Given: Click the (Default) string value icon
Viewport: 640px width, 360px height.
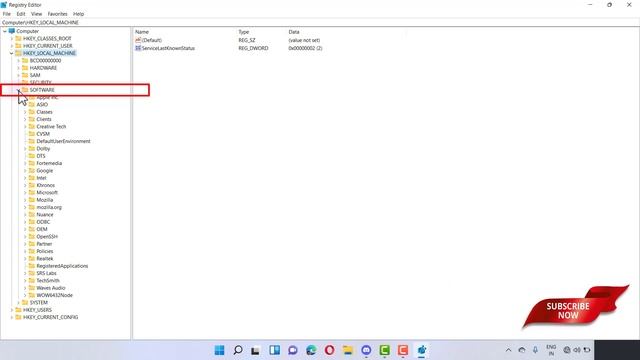Looking at the screenshot, I should [x=138, y=40].
